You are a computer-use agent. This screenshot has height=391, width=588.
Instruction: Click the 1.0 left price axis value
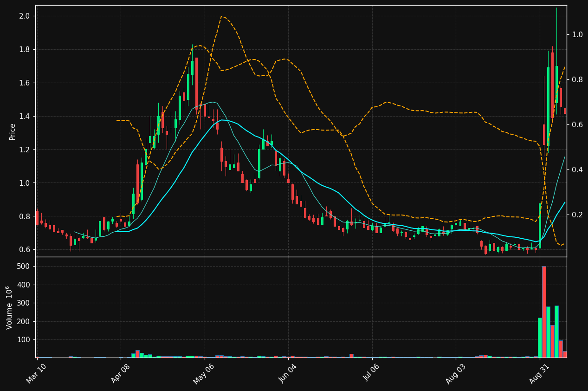click(x=25, y=183)
